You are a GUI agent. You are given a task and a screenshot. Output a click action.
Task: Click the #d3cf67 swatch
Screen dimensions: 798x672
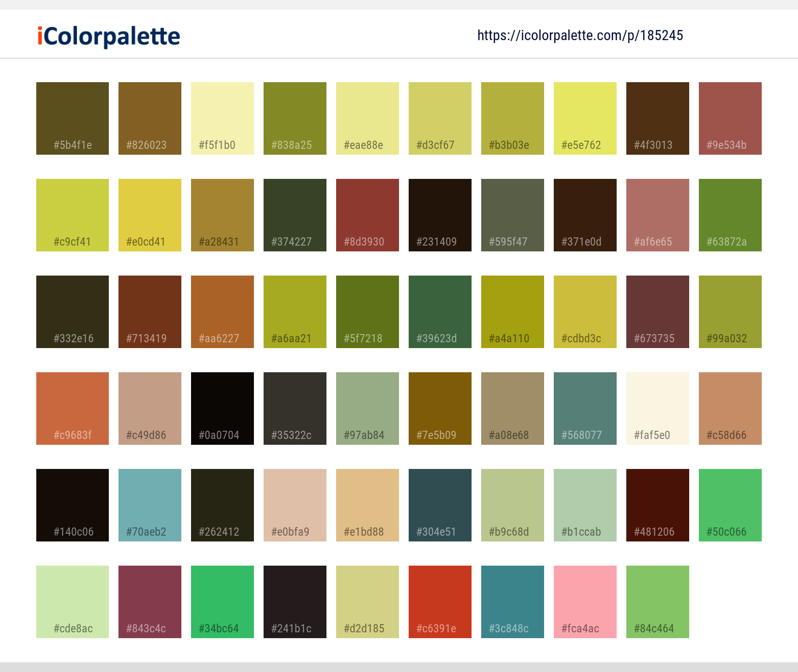point(440,118)
